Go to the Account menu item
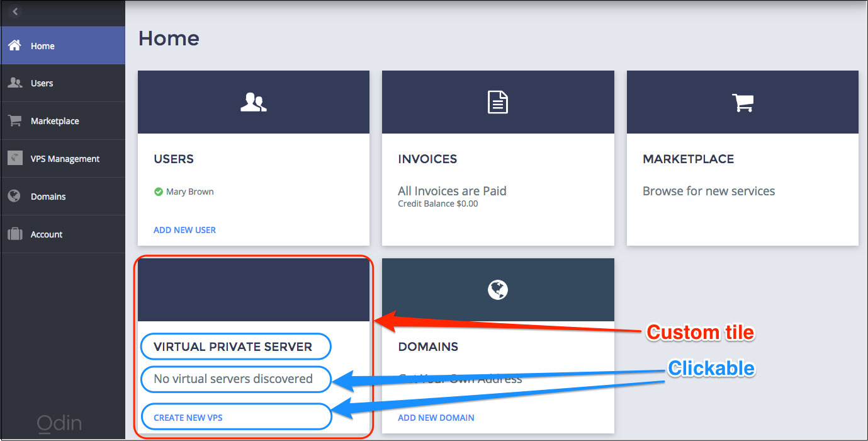Screen dimensions: 868x441 (47, 234)
